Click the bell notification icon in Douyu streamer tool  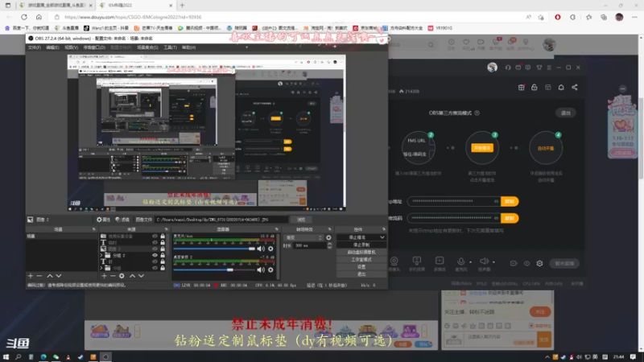point(561,88)
